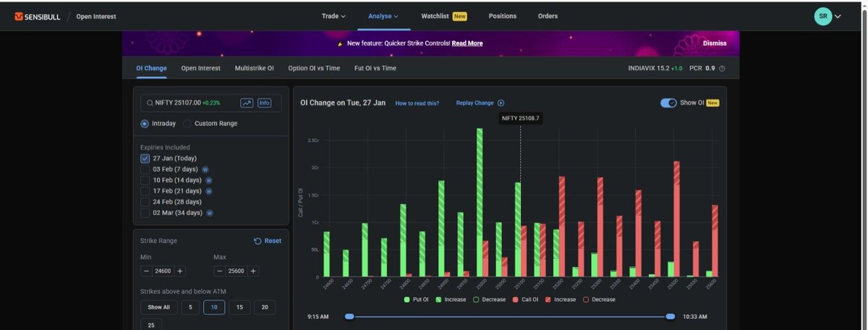
Task: Click the search magnifier in NIFTY box
Action: point(150,103)
